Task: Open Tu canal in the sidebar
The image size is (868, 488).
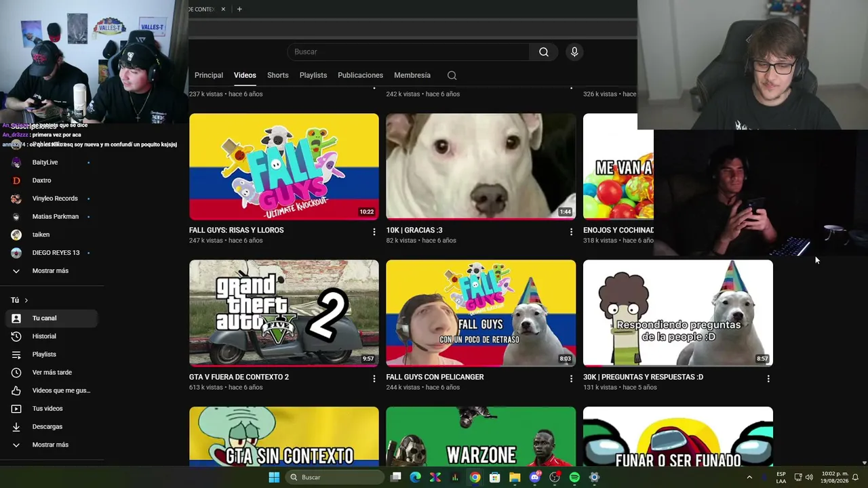Action: coord(52,318)
